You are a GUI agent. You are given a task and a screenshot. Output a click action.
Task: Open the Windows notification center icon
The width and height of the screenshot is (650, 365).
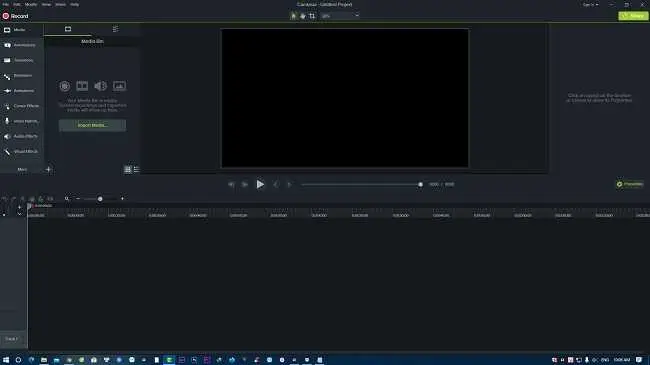click(x=639, y=360)
